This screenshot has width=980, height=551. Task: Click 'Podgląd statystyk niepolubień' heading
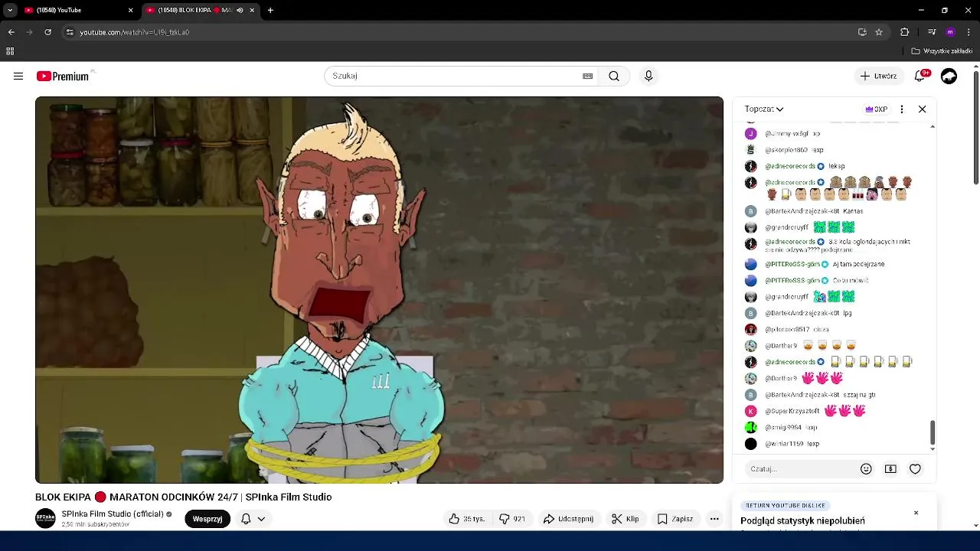[x=802, y=521]
